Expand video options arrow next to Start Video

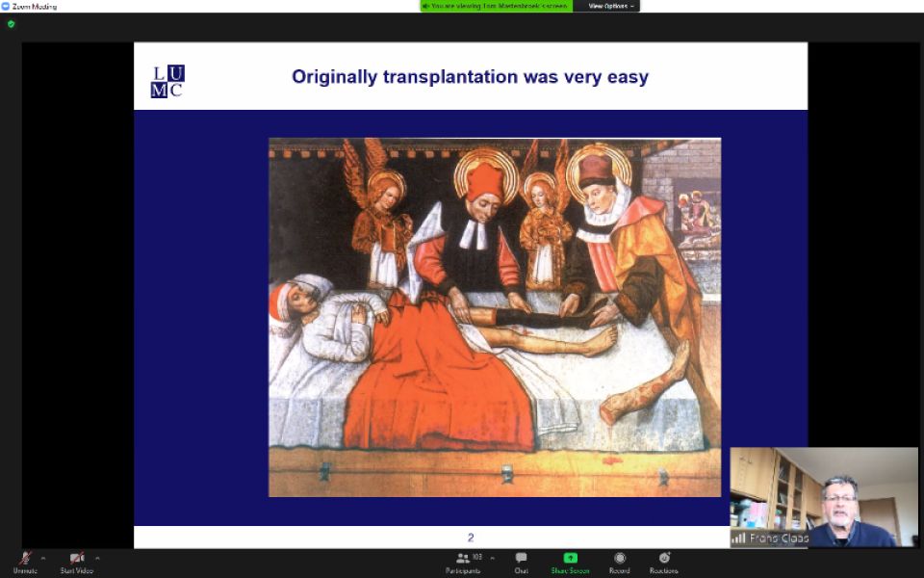coord(97,558)
